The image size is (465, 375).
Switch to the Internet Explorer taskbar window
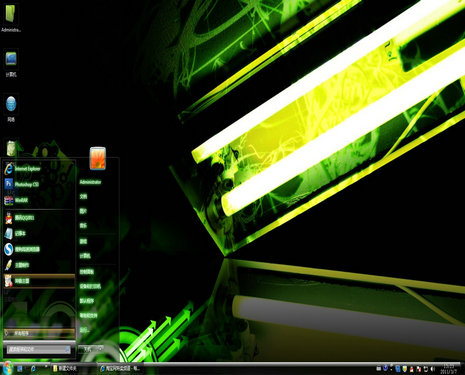[120, 368]
